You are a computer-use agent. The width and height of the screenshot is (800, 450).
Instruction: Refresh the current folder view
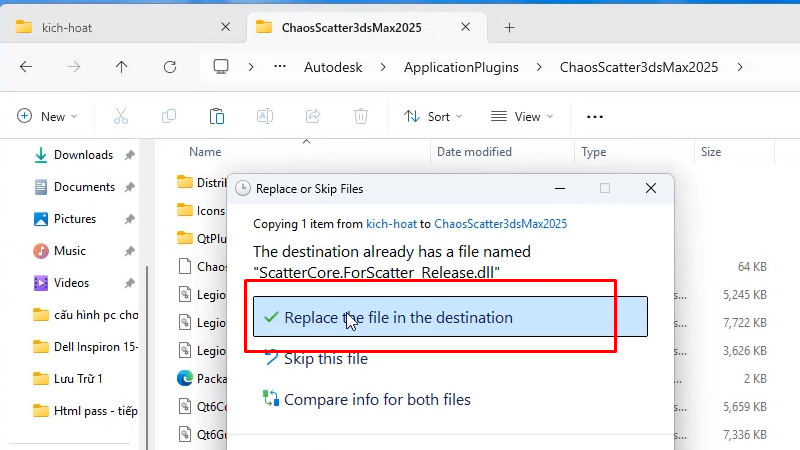point(170,67)
